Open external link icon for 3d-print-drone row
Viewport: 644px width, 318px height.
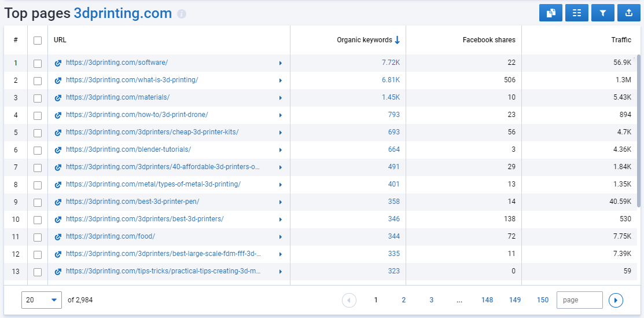click(x=58, y=115)
